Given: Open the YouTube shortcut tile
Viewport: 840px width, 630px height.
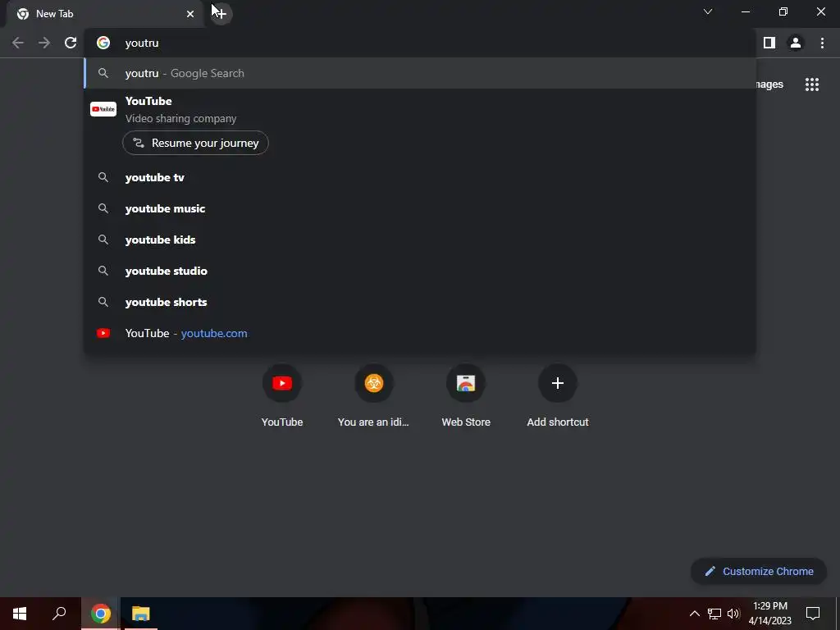Looking at the screenshot, I should pyautogui.click(x=282, y=396).
